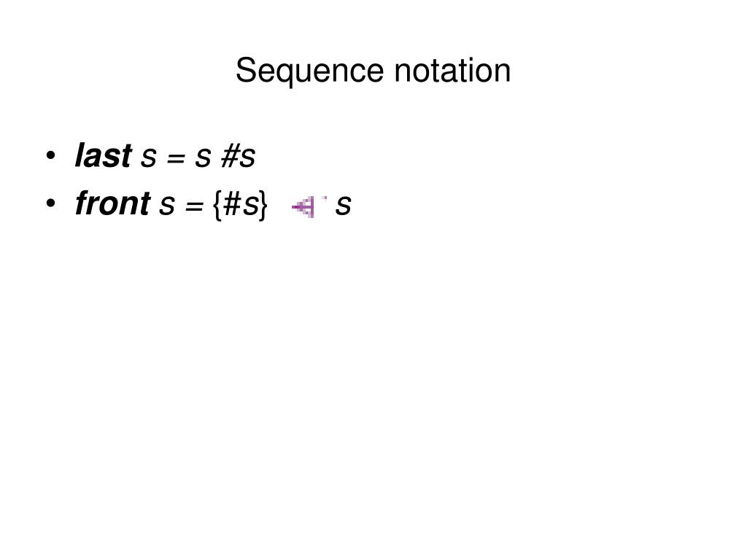Click the opening curly brace in "{#s}"
Screen dimensions: 747x560
pos(217,205)
